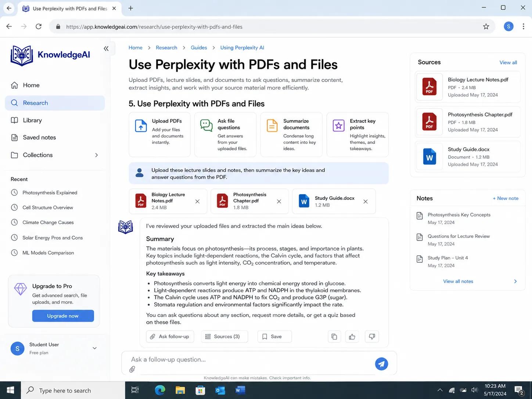Image resolution: width=532 pixels, height=399 pixels.
Task: Close the Use Perplexity with PDFs tab
Action: click(114, 8)
